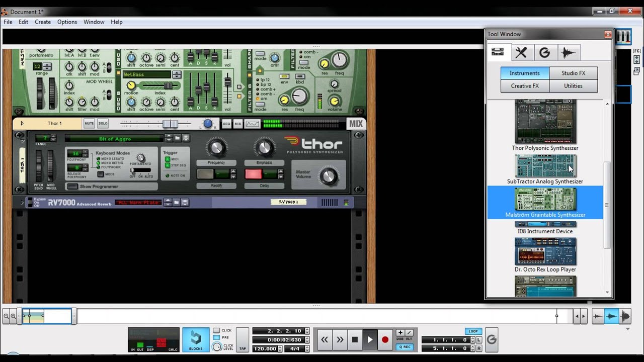Toggle the Thor Step Seq trigger
The height and width of the screenshot is (362, 644).
(x=168, y=165)
